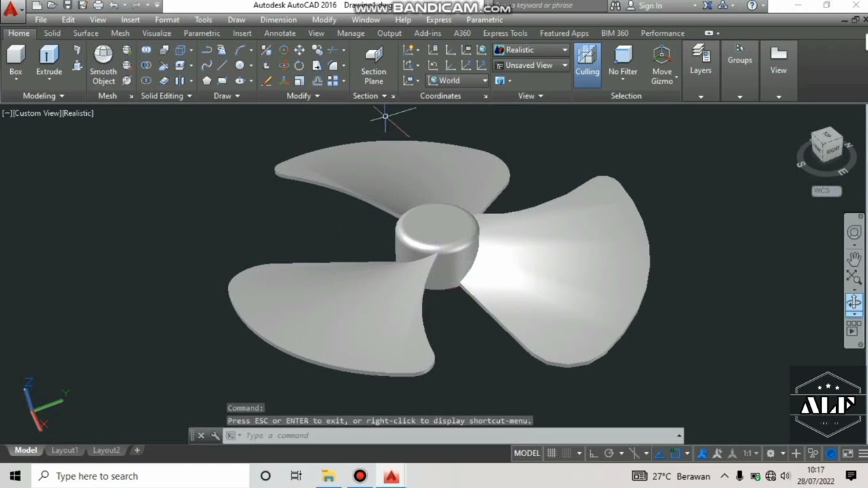
Task: Select the Array tool in Modify
Action: (333, 81)
